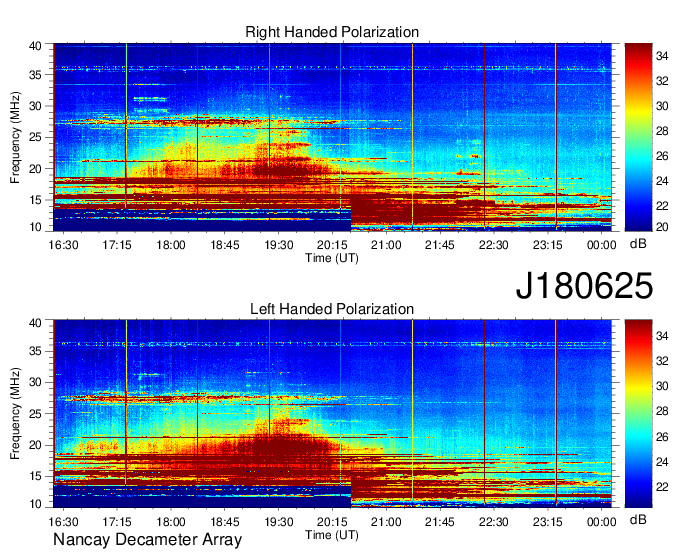Click 40 MHz frequency tick on Left Handed plot
Screen dimensions: 680x552
(35, 323)
